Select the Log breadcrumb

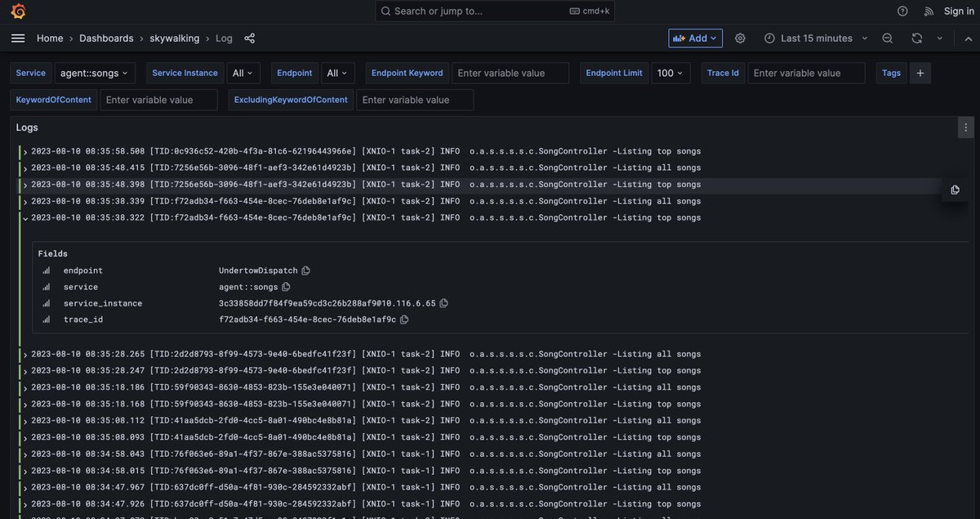click(224, 38)
